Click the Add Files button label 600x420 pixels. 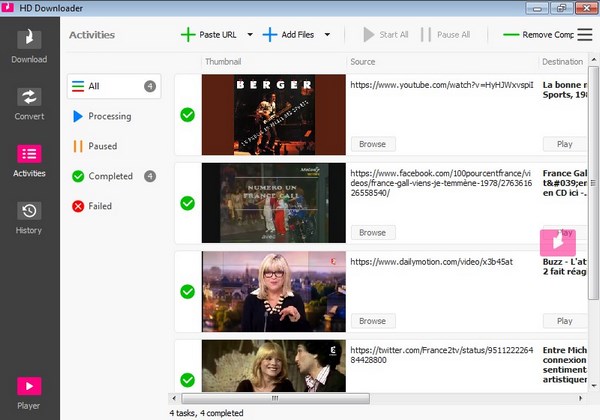(x=298, y=35)
